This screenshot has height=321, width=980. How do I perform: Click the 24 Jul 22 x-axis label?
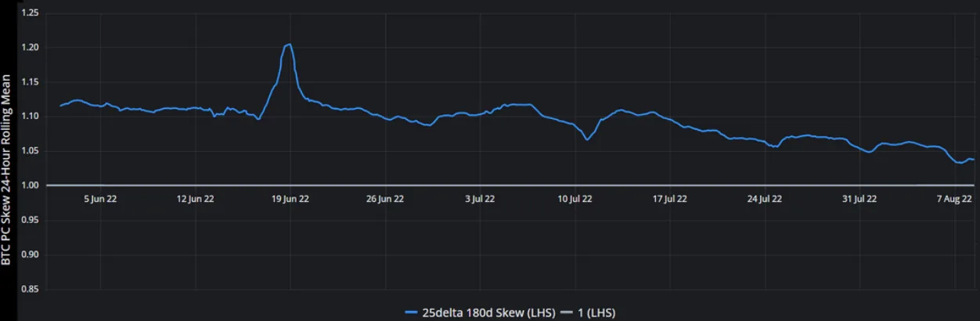tap(764, 199)
